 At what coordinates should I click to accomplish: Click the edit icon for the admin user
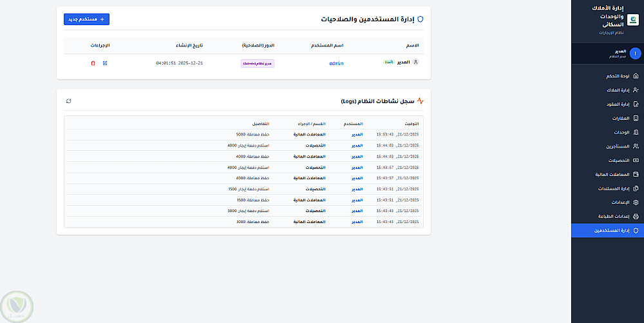pyautogui.click(x=105, y=63)
